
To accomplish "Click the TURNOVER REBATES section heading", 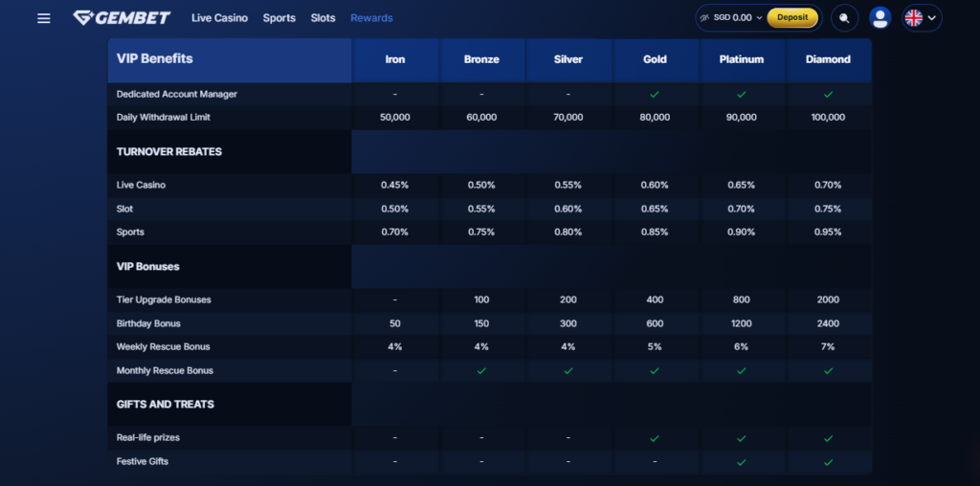I will coord(168,152).
